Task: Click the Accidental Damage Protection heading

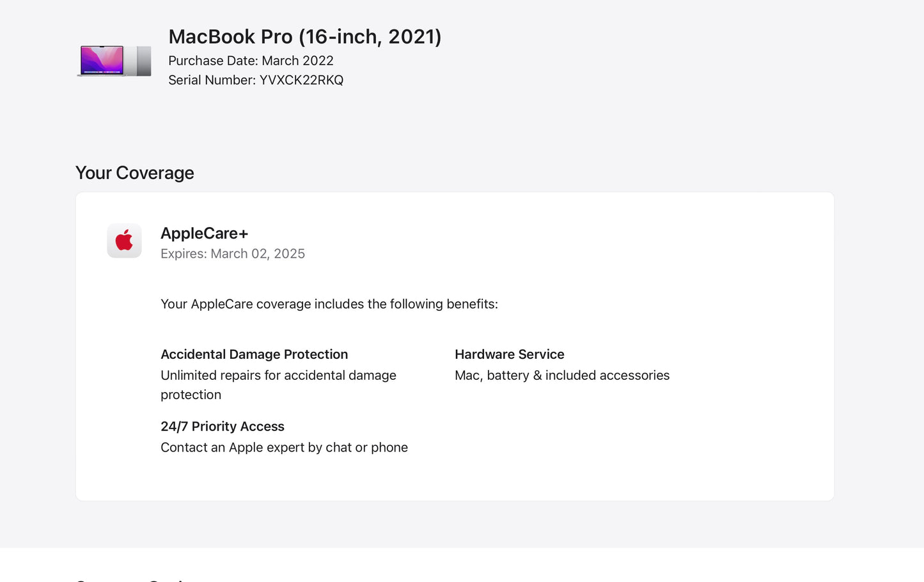Action: [254, 354]
